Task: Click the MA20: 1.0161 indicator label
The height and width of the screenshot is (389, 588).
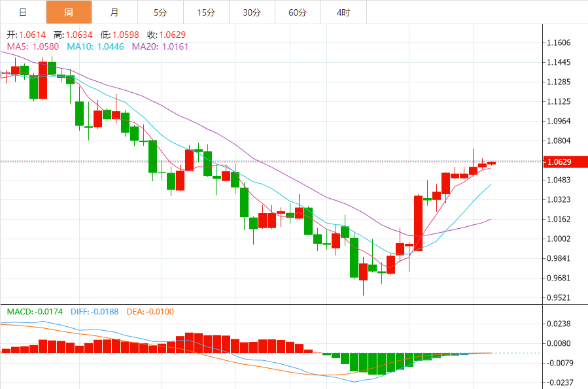Action: (160, 47)
